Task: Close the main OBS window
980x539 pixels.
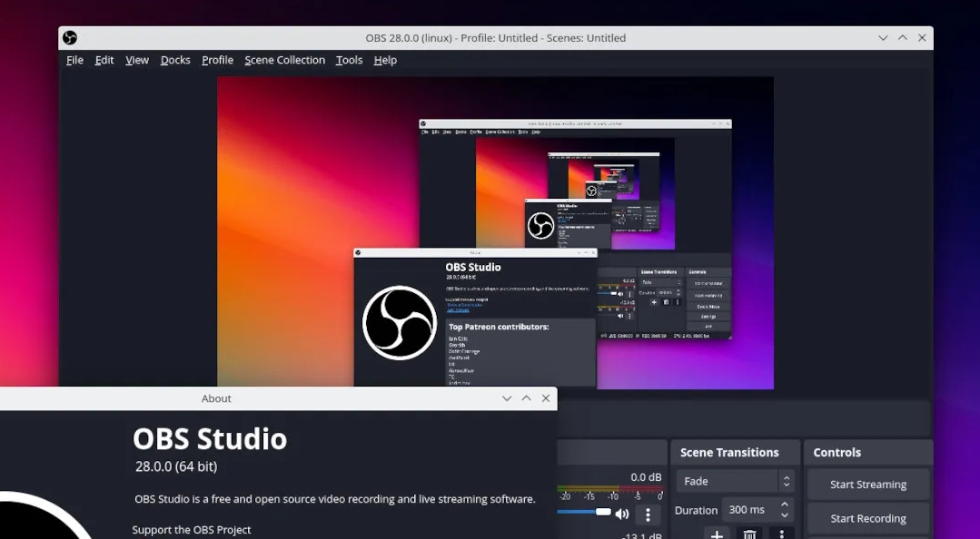Action: [x=922, y=38]
